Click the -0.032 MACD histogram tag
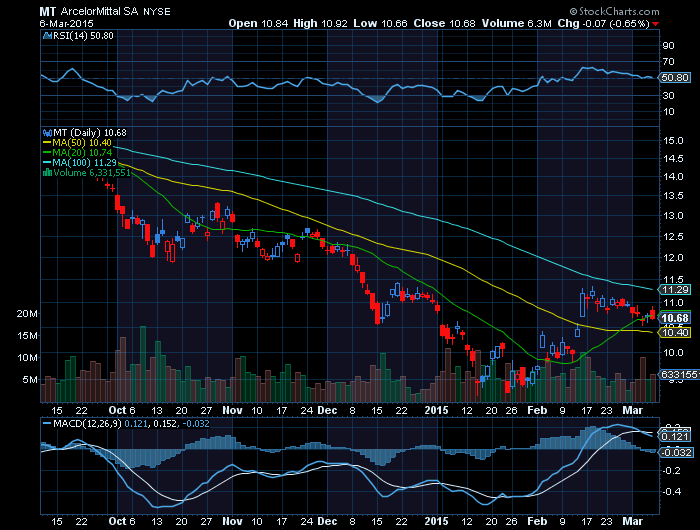This screenshot has height=530, width=700. pos(675,452)
